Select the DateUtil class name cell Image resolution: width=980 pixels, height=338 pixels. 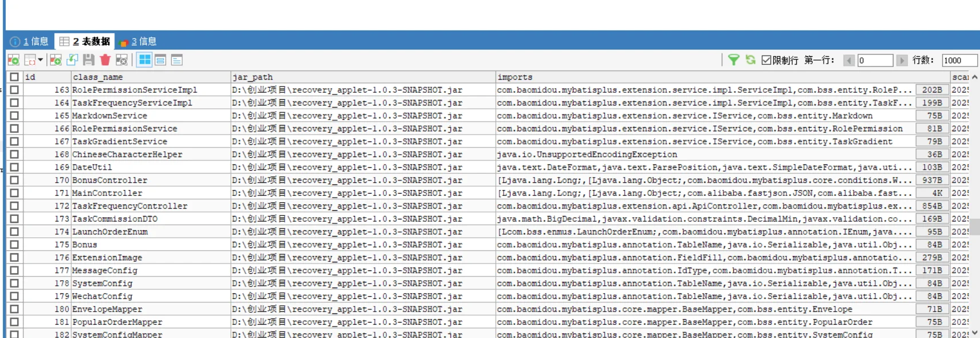[x=151, y=167]
